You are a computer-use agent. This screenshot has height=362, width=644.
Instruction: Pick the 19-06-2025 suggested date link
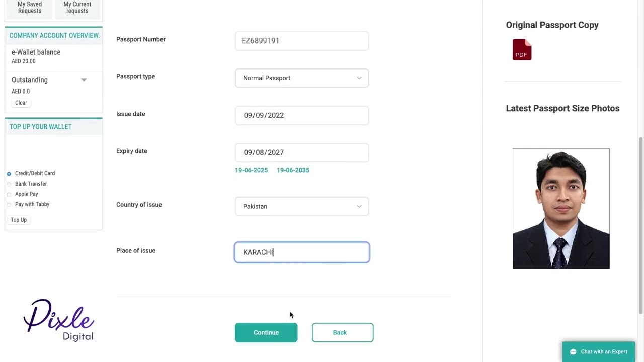(251, 170)
